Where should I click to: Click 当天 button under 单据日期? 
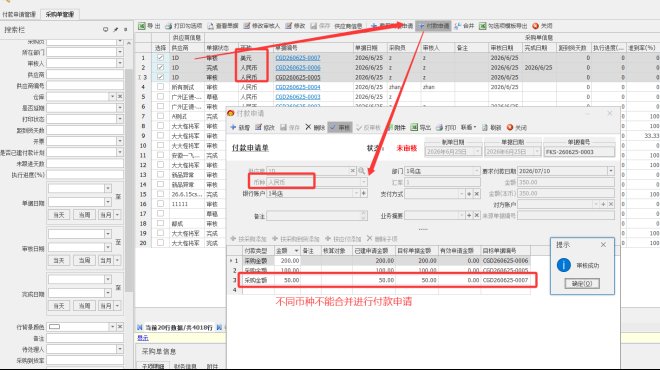point(59,215)
